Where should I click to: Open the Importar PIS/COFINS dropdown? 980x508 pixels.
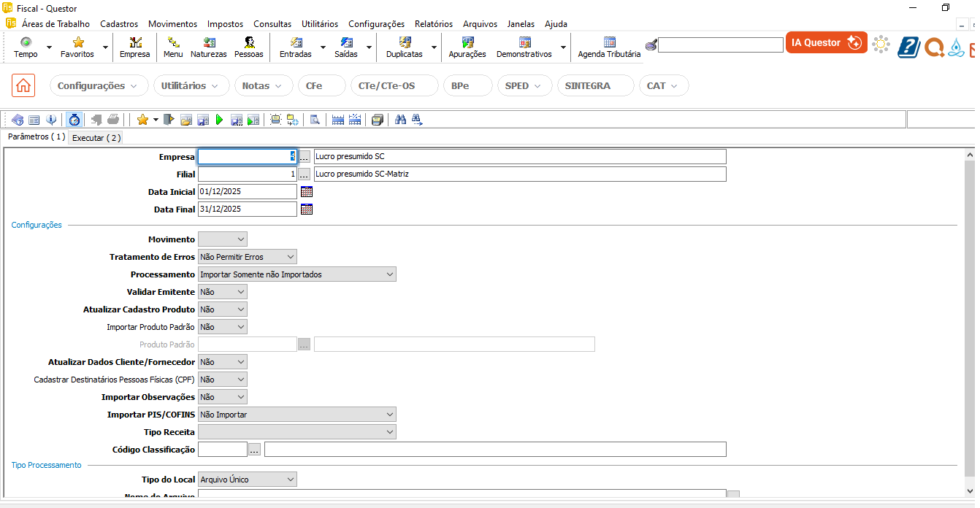pyautogui.click(x=297, y=415)
